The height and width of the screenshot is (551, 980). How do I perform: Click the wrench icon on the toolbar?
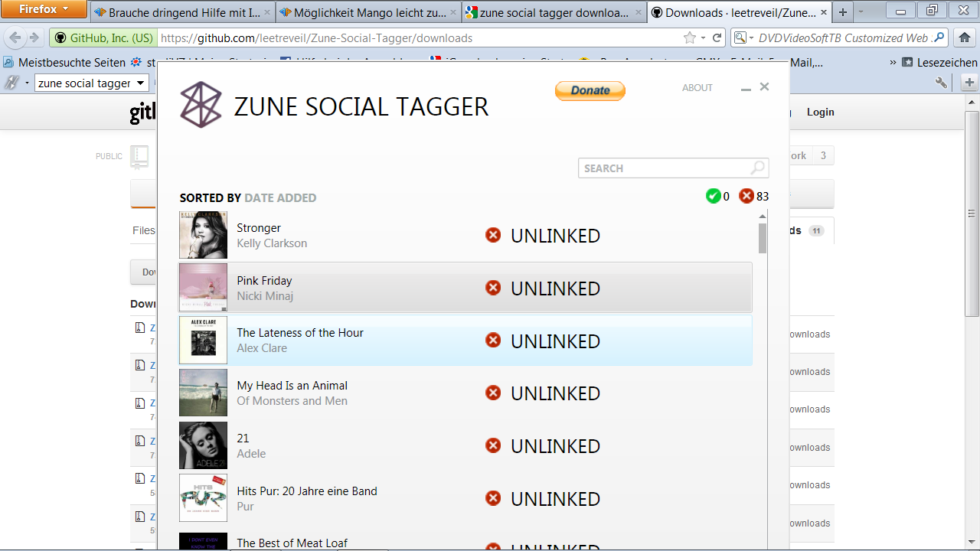point(942,83)
